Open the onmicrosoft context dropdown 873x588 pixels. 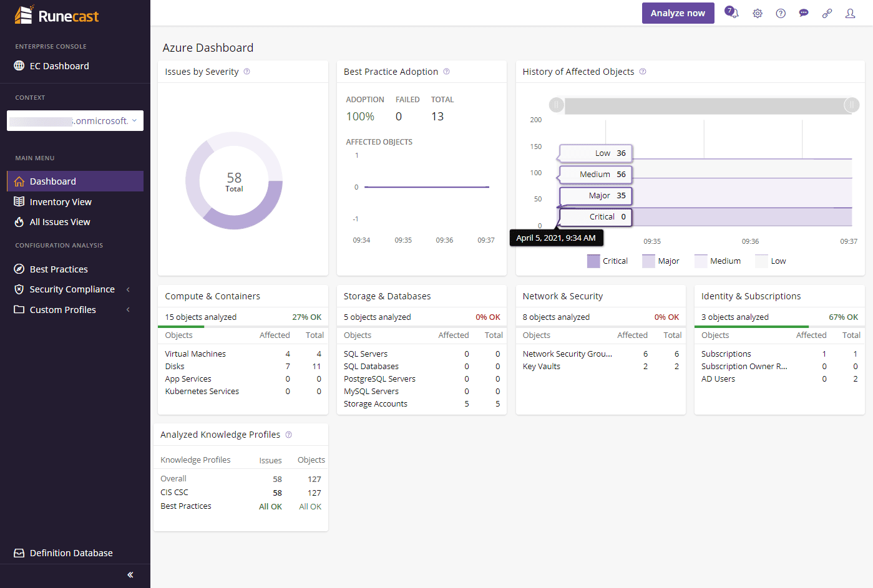(75, 121)
